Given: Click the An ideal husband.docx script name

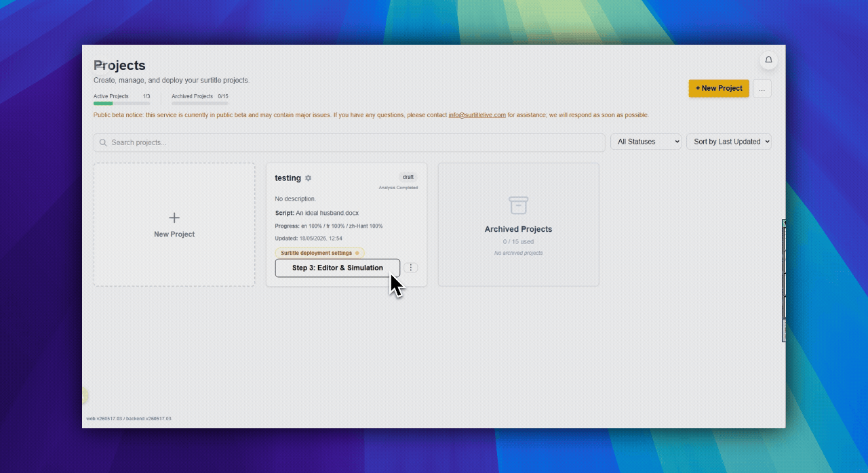Looking at the screenshot, I should pos(327,213).
